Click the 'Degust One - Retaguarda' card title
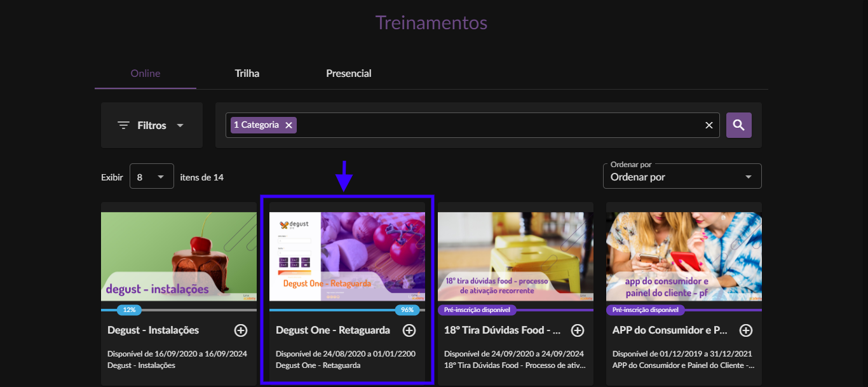The height and width of the screenshot is (387, 868). coord(333,330)
